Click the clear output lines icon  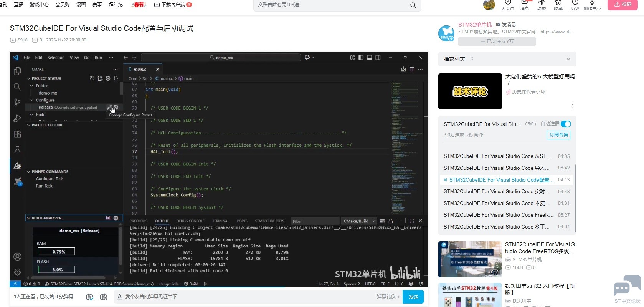click(382, 221)
